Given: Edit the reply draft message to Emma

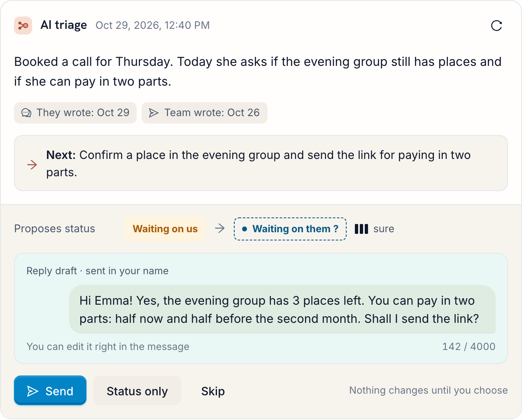Looking at the screenshot, I should coord(282,310).
